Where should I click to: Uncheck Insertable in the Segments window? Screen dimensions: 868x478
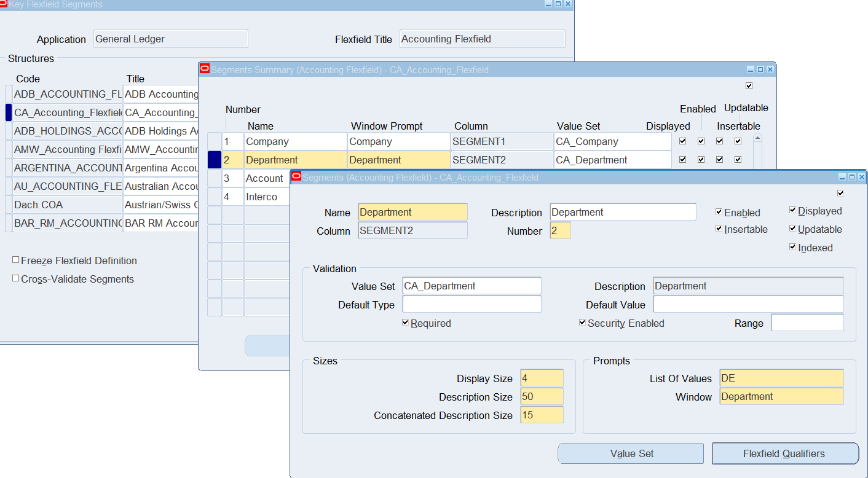pos(719,229)
